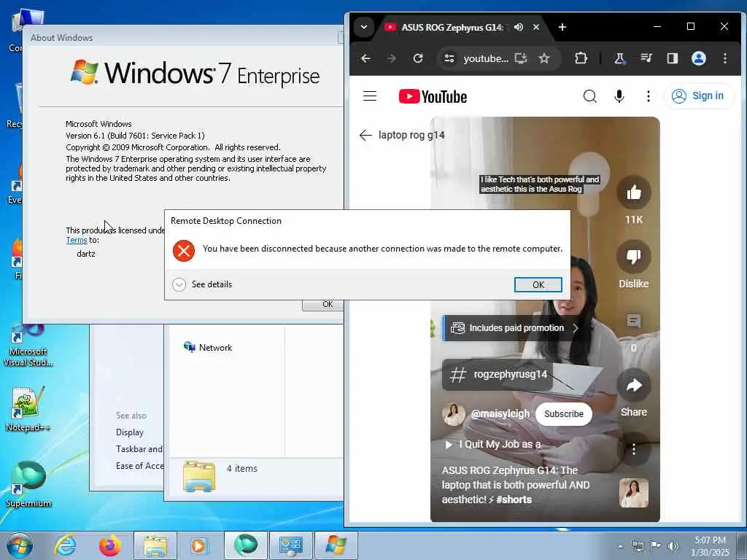
Task: Switch to About Windows taskbar button
Action: tap(336, 545)
